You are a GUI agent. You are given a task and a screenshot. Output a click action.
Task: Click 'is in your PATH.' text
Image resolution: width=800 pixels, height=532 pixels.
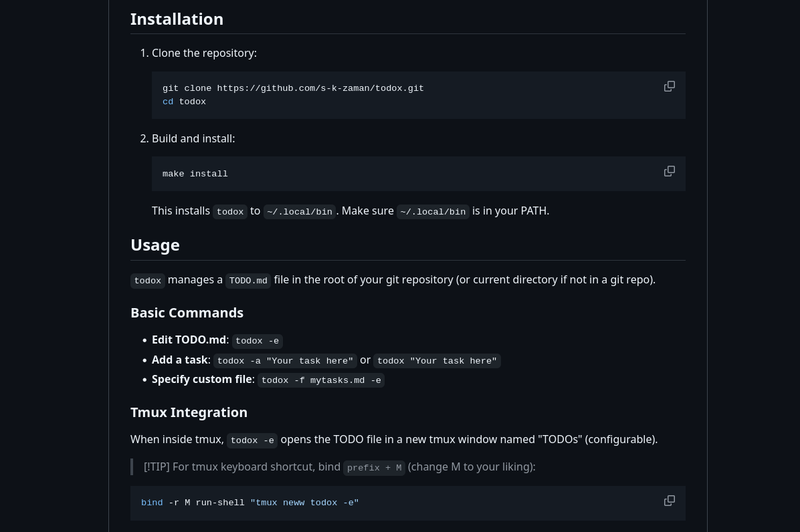click(x=511, y=211)
